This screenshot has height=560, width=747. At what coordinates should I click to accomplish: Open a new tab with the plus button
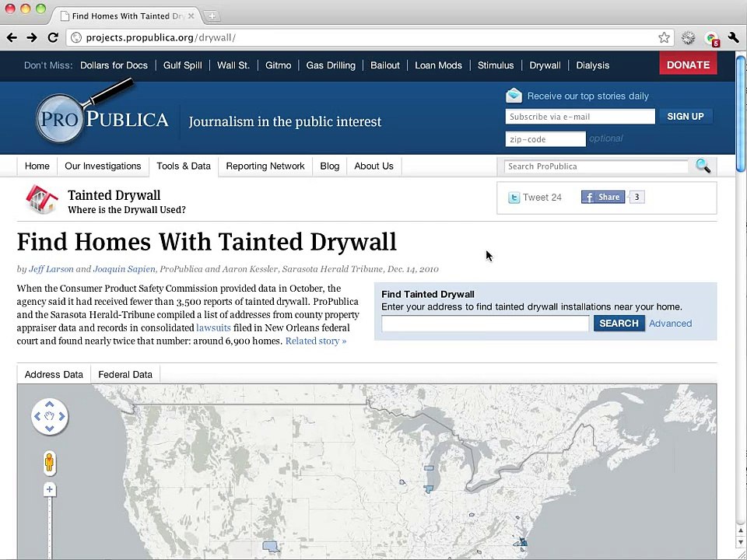click(x=212, y=16)
